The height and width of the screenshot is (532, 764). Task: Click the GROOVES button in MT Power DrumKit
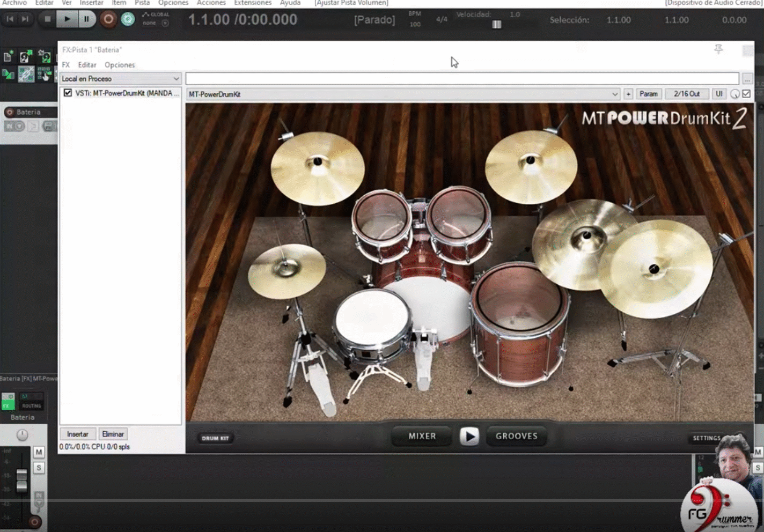coord(516,436)
